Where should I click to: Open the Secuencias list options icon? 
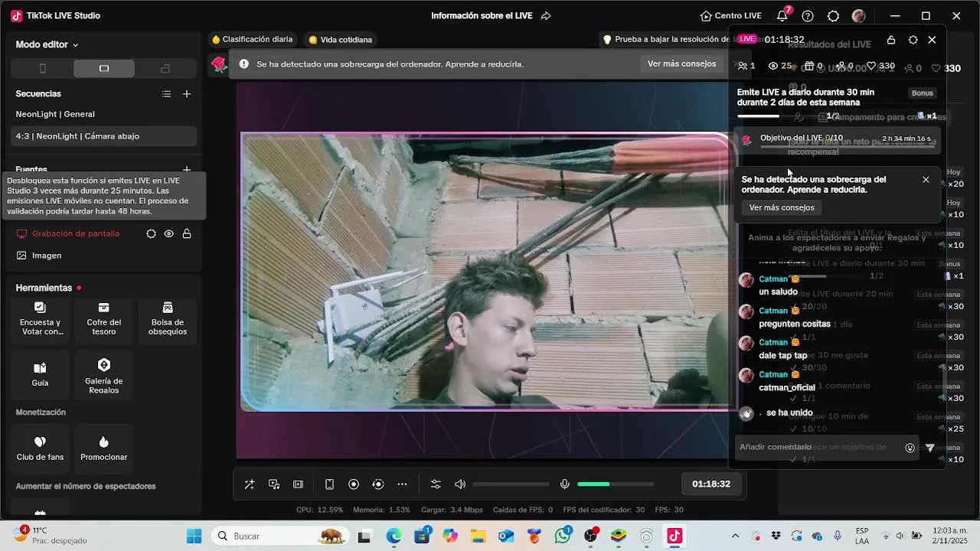click(x=166, y=94)
